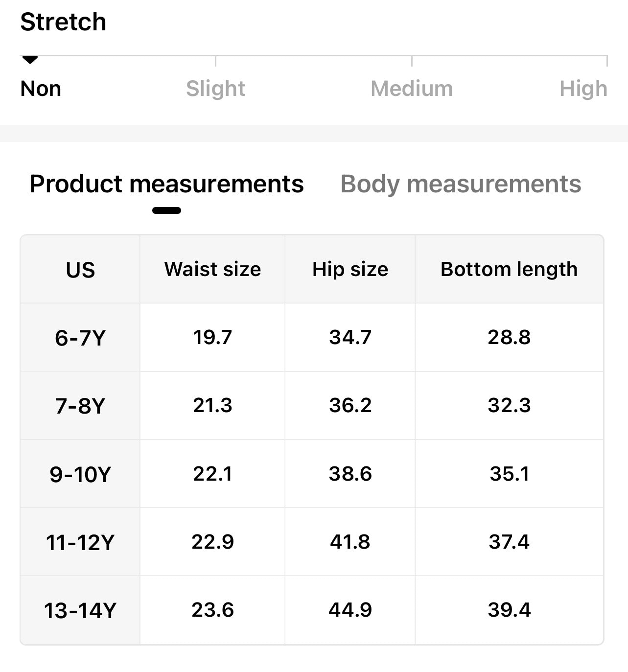The width and height of the screenshot is (628, 672).
Task: Click the Waist size column header
Action: click(212, 269)
